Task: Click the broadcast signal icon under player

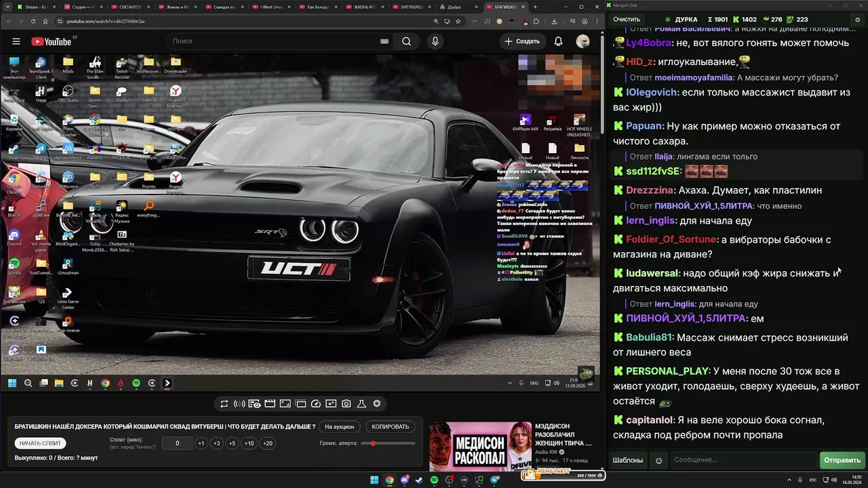Action: (x=239, y=404)
